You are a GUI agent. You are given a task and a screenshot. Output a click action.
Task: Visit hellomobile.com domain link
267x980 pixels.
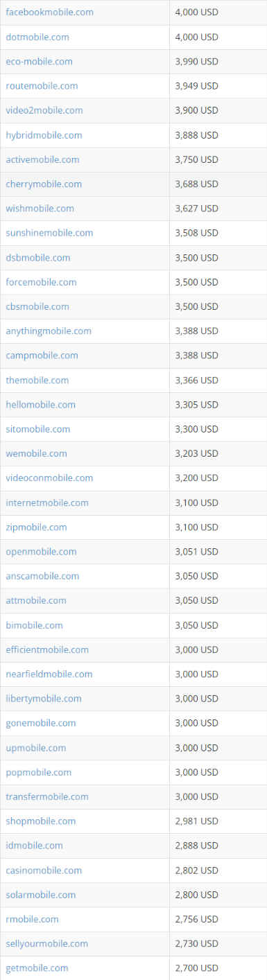[x=41, y=404]
